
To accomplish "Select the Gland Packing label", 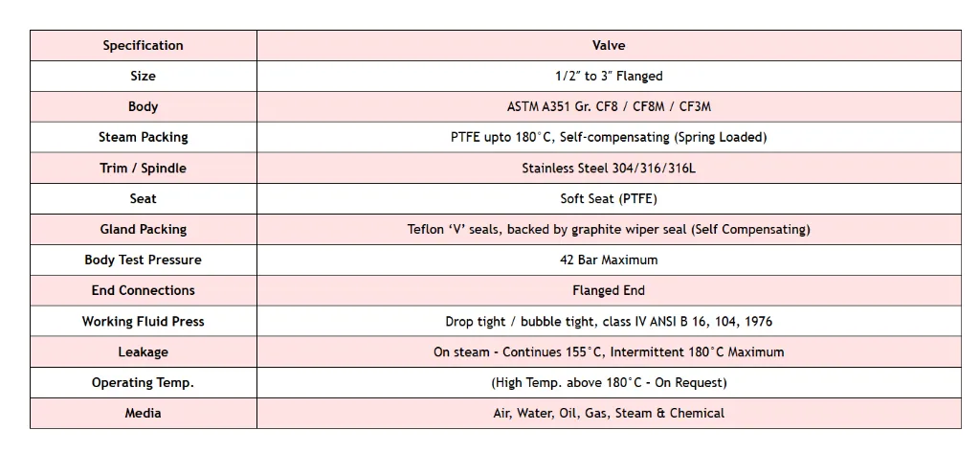I will (143, 230).
